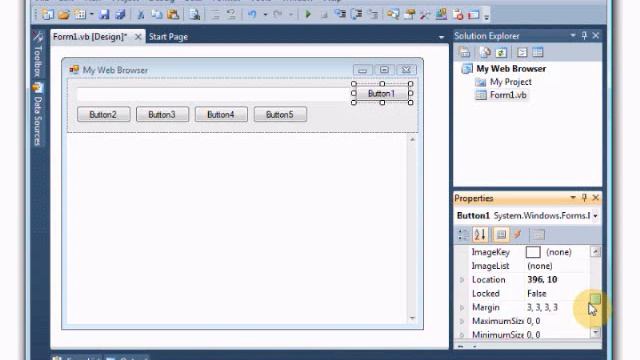This screenshot has width=640, height=360.
Task: Click Show All Files in Solution Explorer
Action: [485, 52]
